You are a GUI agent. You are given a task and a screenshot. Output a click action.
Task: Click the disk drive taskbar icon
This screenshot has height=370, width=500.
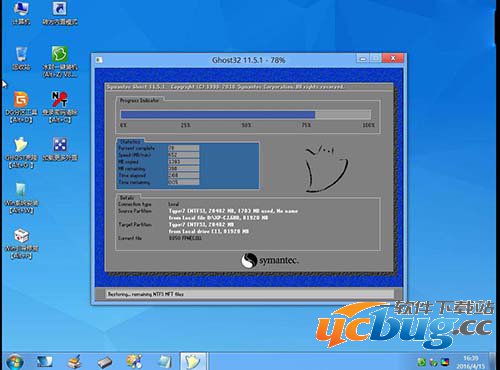tap(105, 362)
